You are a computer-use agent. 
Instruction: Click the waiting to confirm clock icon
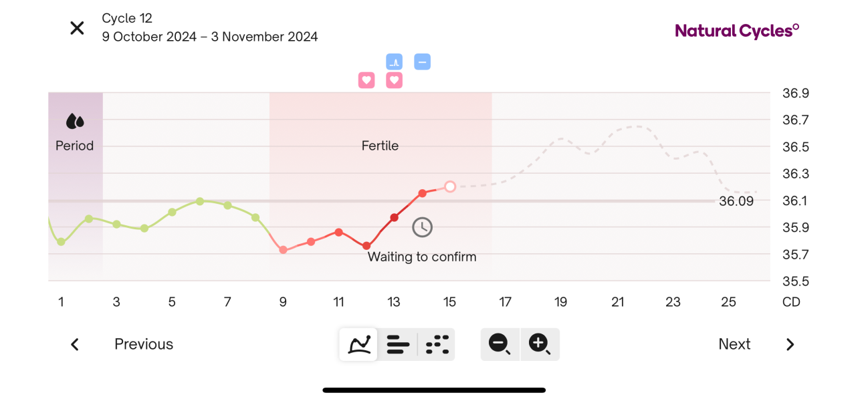[421, 227]
